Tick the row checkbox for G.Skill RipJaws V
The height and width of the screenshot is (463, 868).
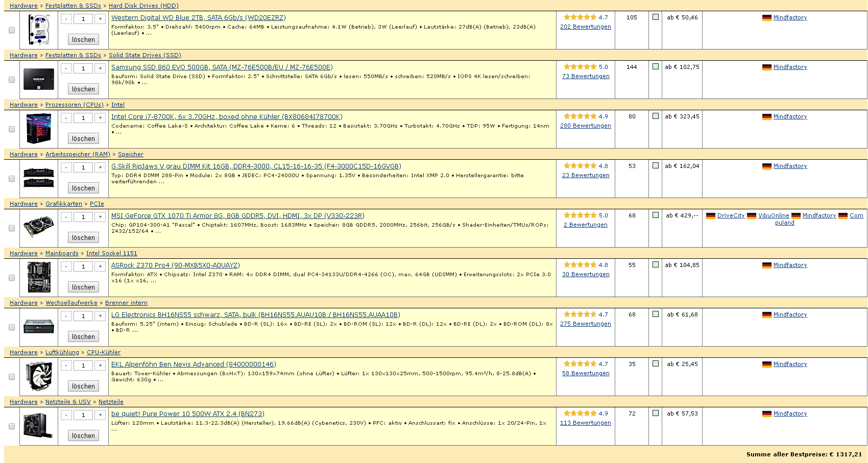(x=12, y=179)
